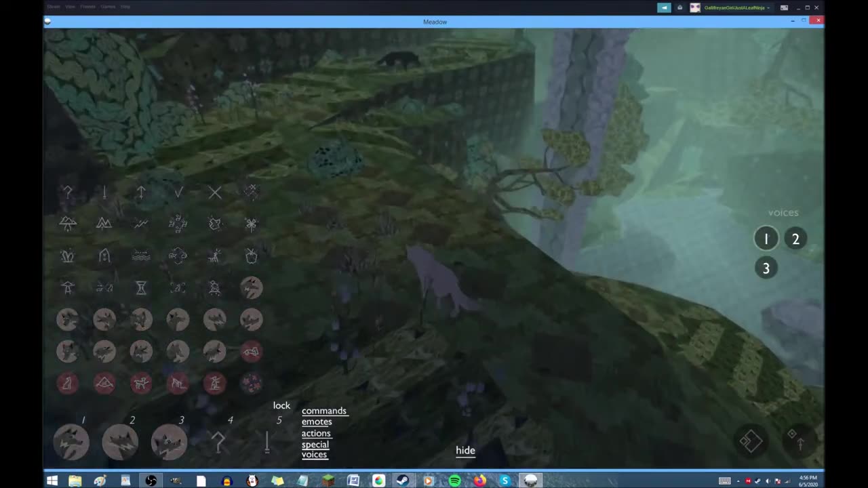Screen dimensions: 868x488
Task: Select voice 1
Action: (766, 239)
